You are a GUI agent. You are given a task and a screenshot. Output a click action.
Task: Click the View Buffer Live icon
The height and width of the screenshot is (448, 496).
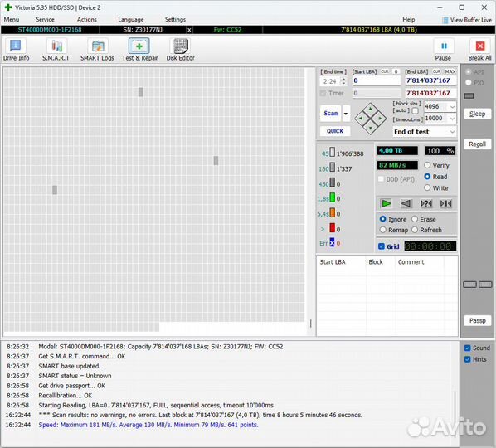pos(445,20)
